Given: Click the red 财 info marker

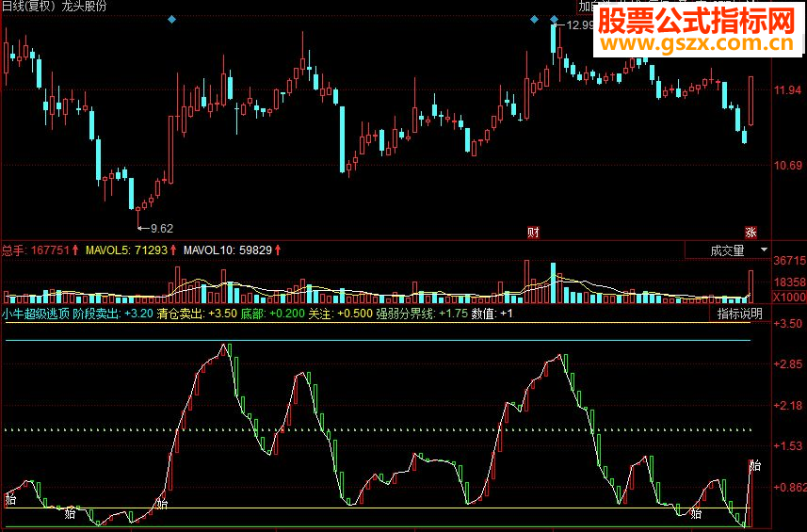Looking at the screenshot, I should (x=533, y=233).
